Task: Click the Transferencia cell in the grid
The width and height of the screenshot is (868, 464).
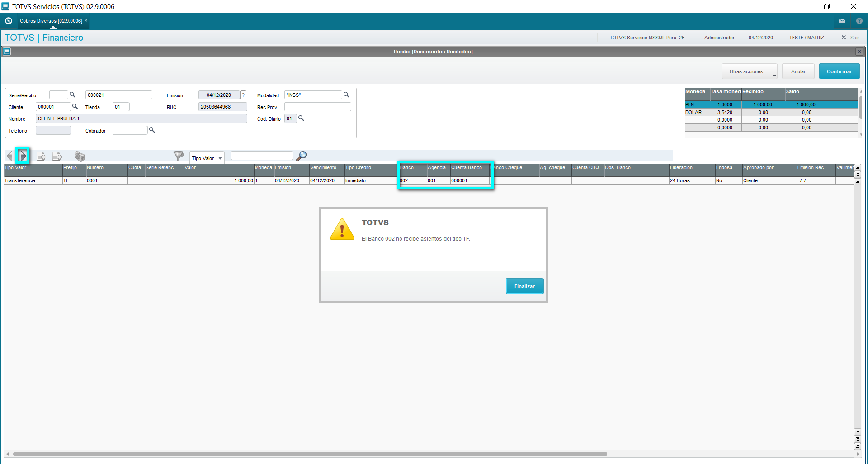Action: pos(33,180)
